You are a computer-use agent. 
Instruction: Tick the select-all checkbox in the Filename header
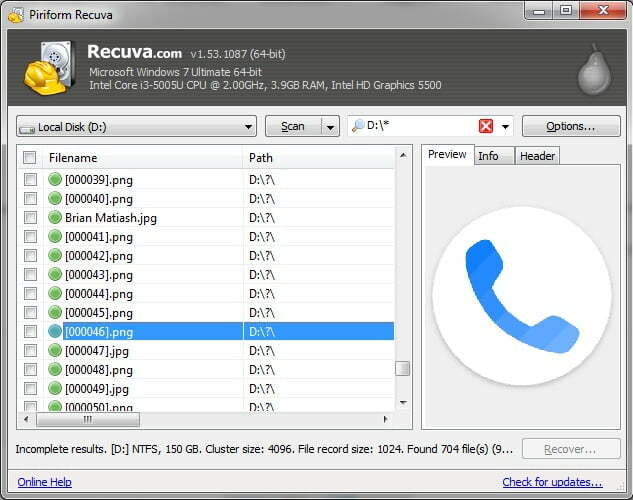coord(29,157)
